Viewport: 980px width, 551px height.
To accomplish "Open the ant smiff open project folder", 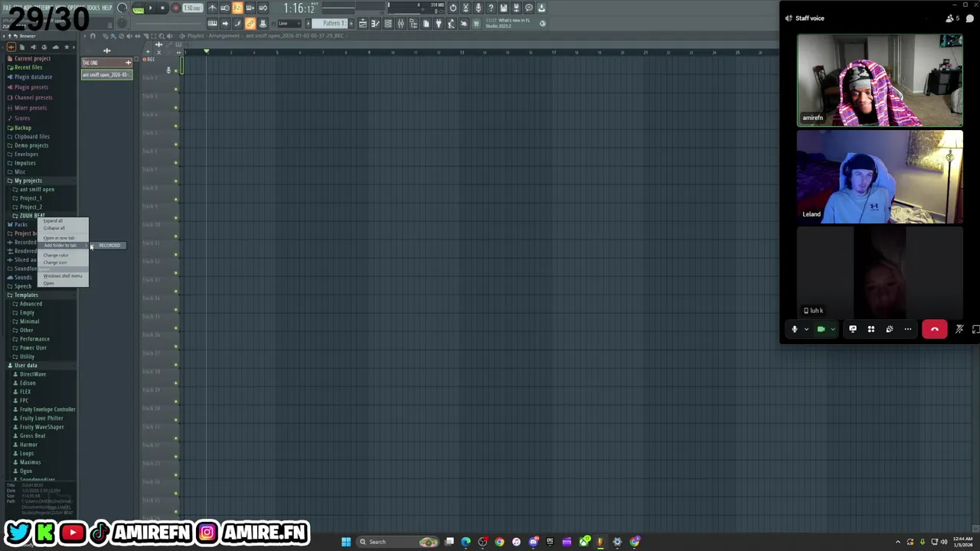I will coord(37,189).
